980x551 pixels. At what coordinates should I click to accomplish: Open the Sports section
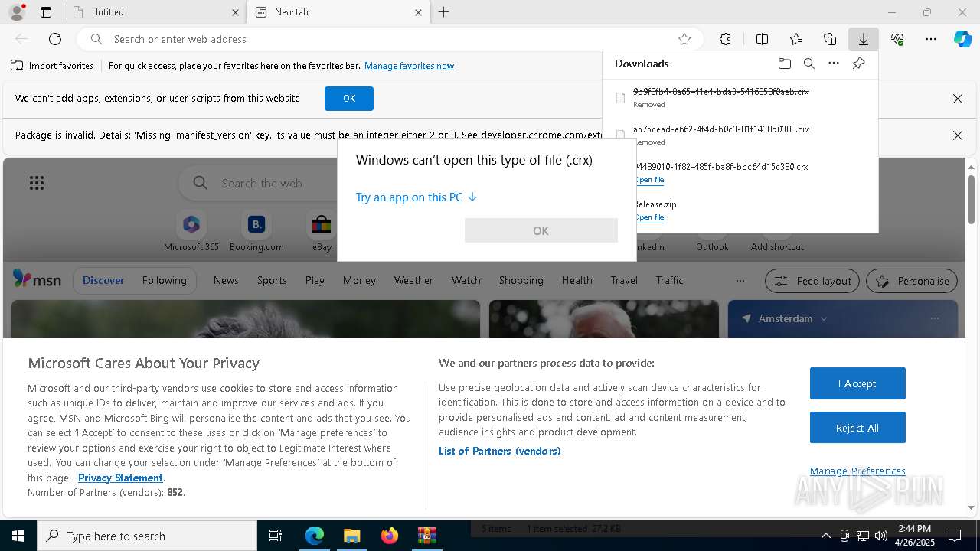[272, 280]
